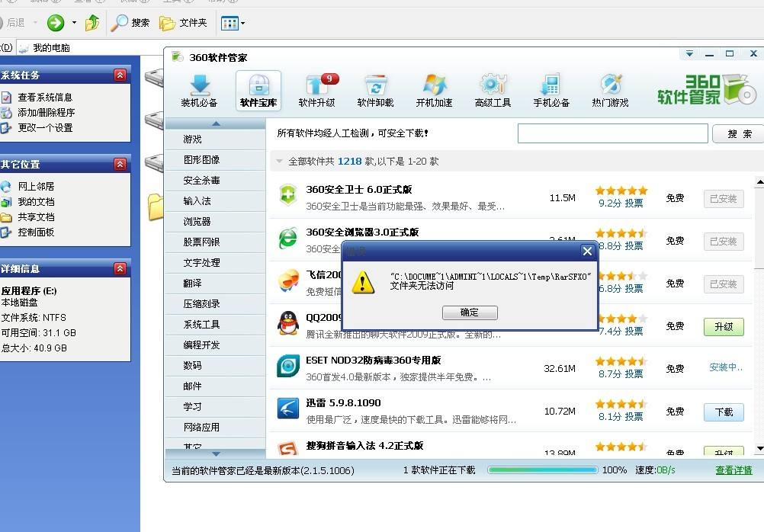This screenshot has width=764, height=532.
Task: Select 安全杀毒 category
Action: coord(216,181)
